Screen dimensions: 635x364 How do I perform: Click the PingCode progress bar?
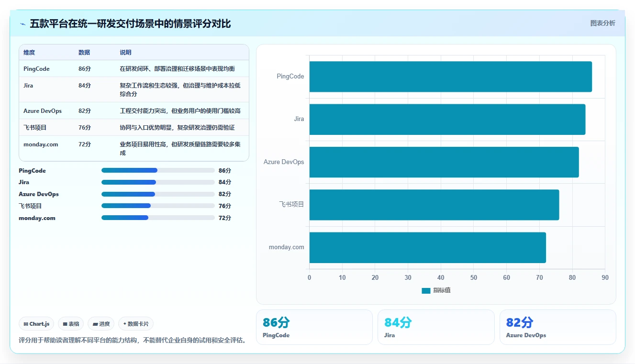tap(158, 171)
